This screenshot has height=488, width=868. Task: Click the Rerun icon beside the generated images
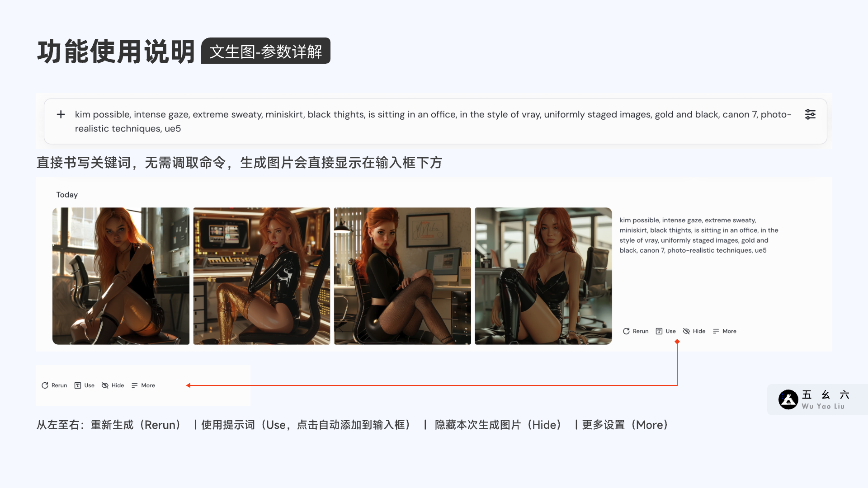pyautogui.click(x=626, y=331)
